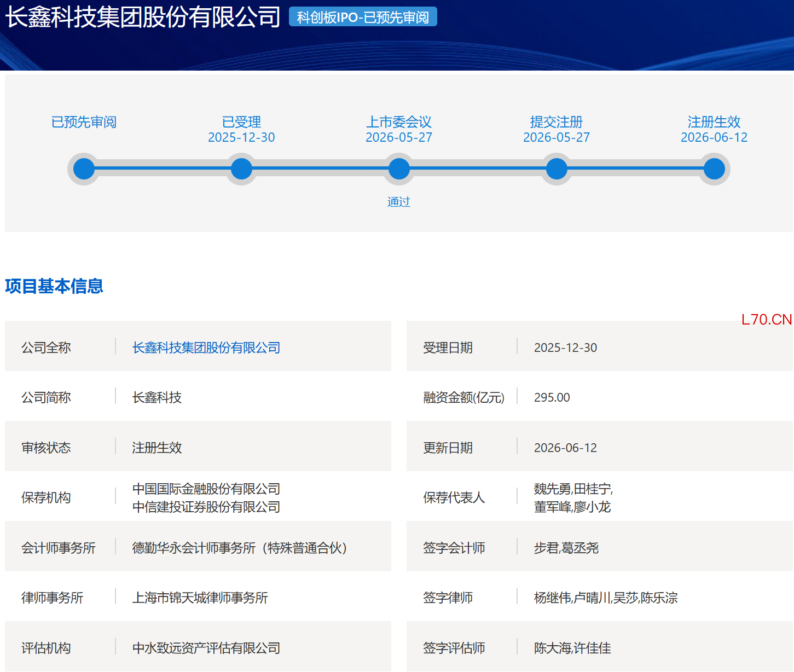794x672 pixels.
Task: Click the 律师事务所 field label
Action: click(53, 598)
